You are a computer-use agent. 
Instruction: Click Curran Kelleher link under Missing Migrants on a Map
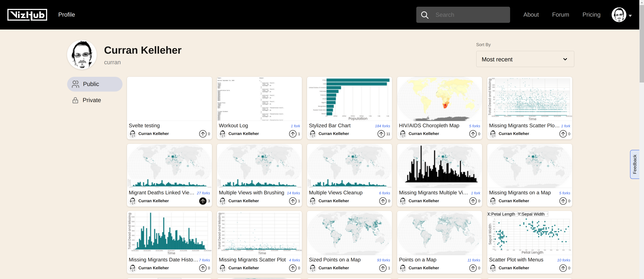pos(514,201)
